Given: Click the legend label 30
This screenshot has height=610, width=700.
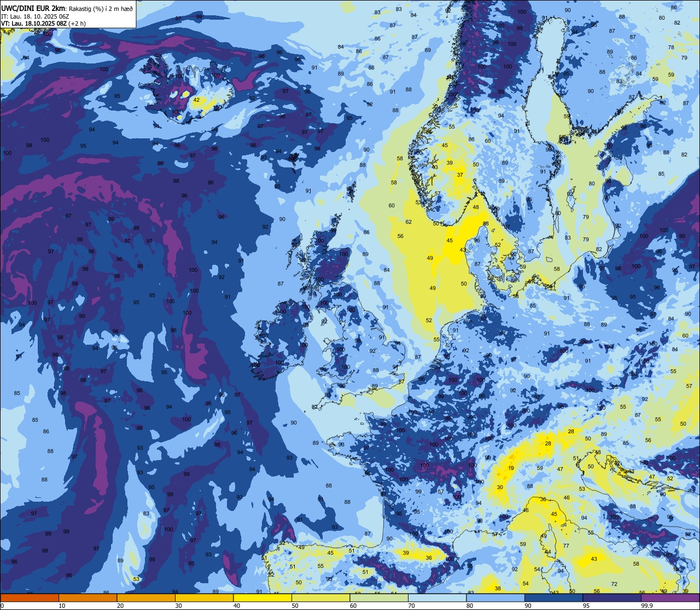Looking at the screenshot, I should (178, 606).
